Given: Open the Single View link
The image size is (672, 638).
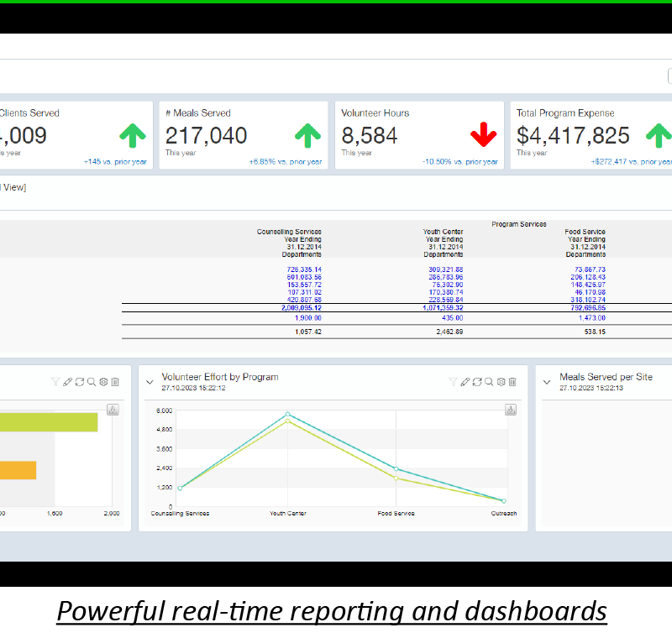Looking at the screenshot, I should [x=13, y=187].
